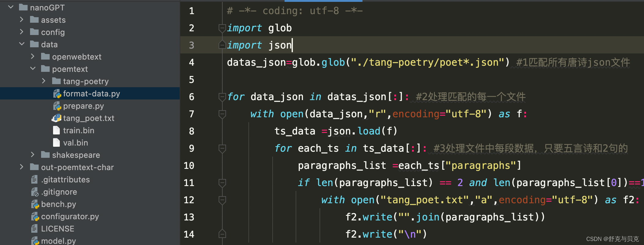Click line number 4 in the gutter
Image resolution: width=644 pixels, height=245 pixels.
coord(192,63)
